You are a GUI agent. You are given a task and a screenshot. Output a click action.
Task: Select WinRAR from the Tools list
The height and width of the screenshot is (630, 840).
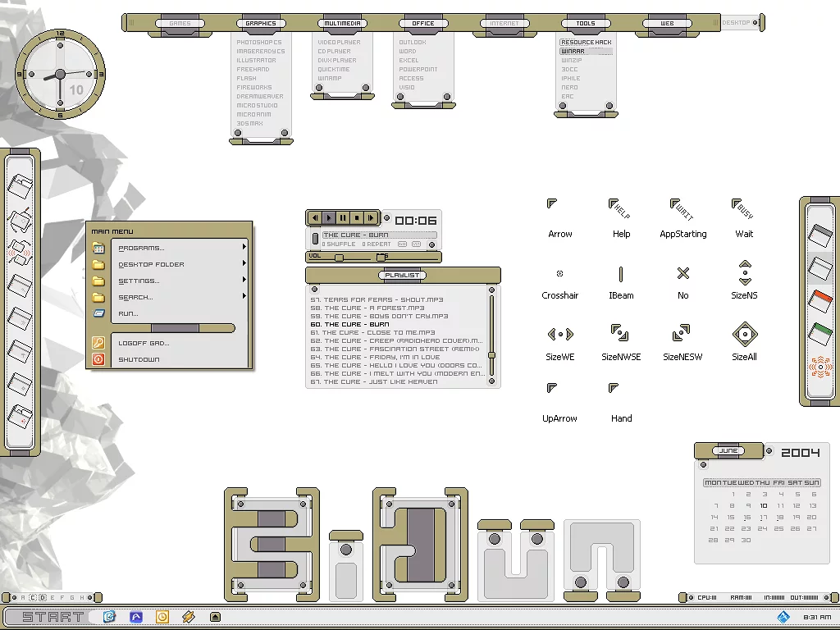pos(574,51)
